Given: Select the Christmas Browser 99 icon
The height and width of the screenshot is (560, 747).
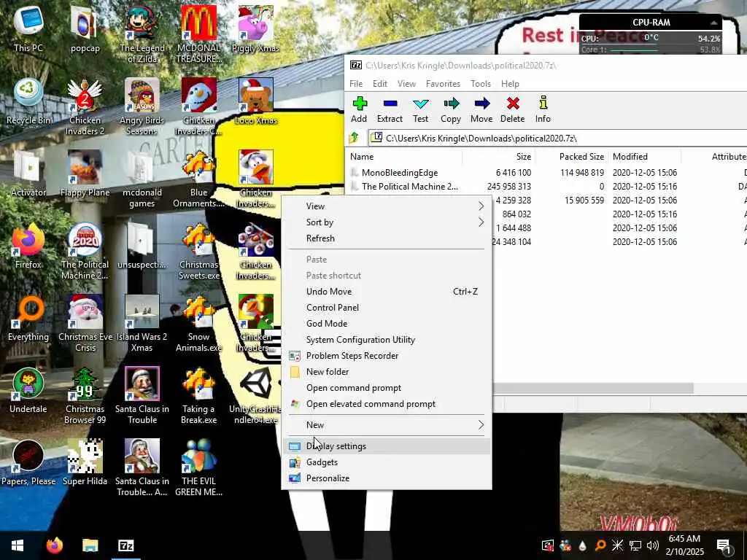Looking at the screenshot, I should click(x=85, y=395).
